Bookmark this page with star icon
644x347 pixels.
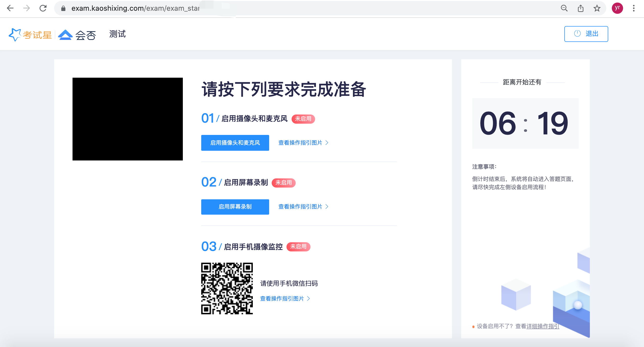coord(597,8)
